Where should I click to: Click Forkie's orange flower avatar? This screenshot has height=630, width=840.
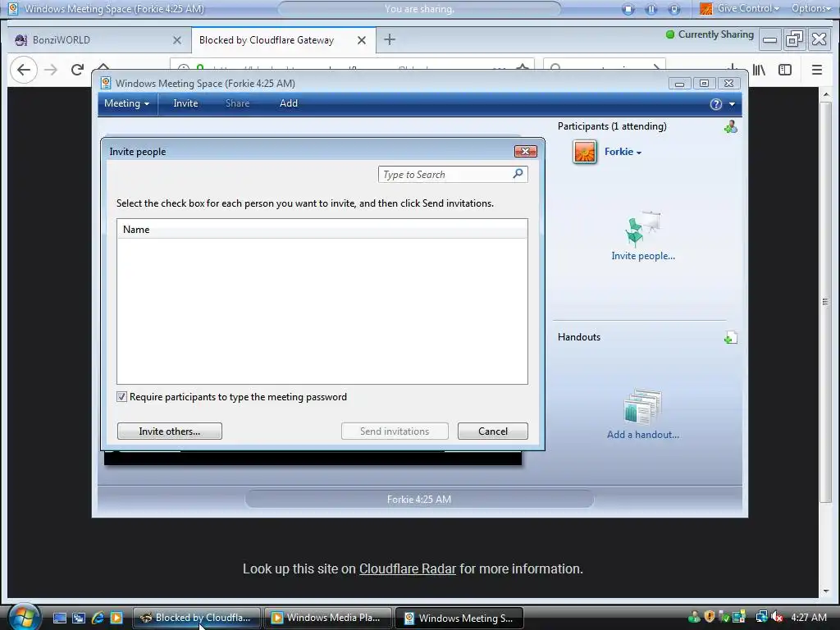[x=584, y=152]
